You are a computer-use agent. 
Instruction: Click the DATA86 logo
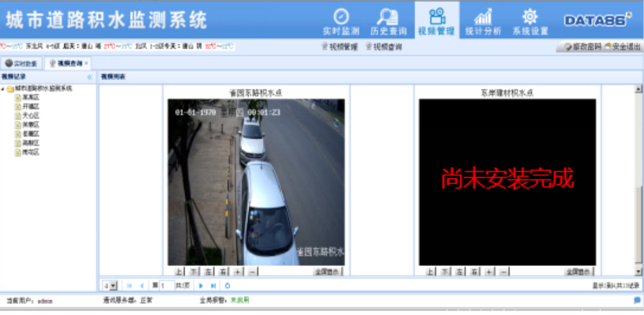click(x=597, y=20)
